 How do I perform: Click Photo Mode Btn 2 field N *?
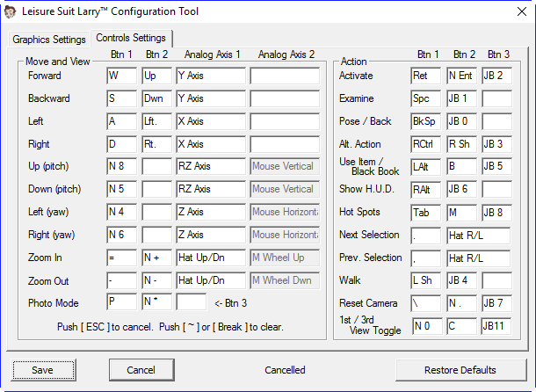pos(157,301)
